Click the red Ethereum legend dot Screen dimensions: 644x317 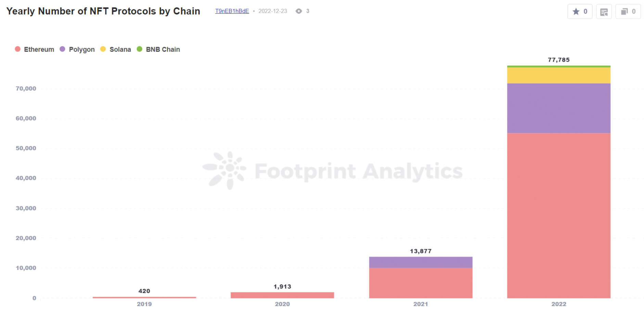[x=17, y=49]
